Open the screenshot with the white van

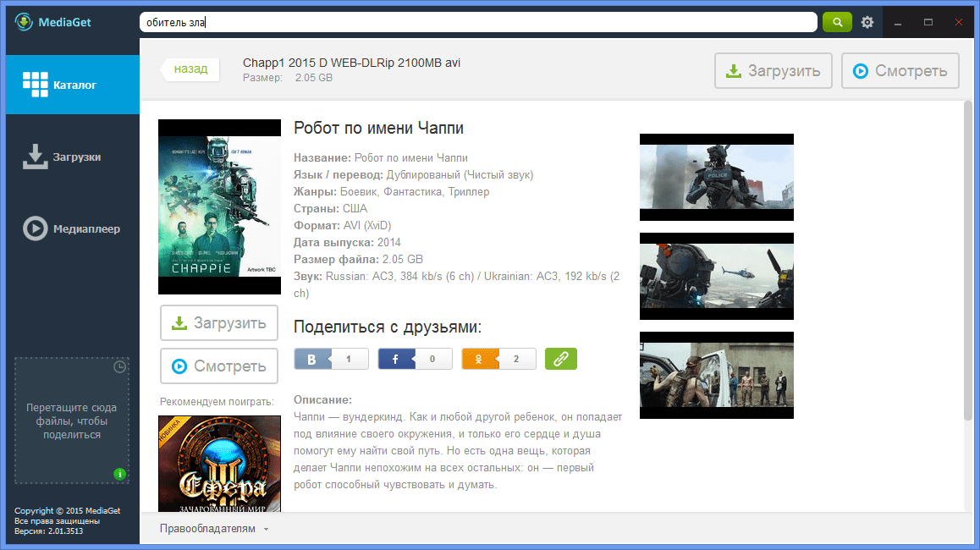coord(716,375)
